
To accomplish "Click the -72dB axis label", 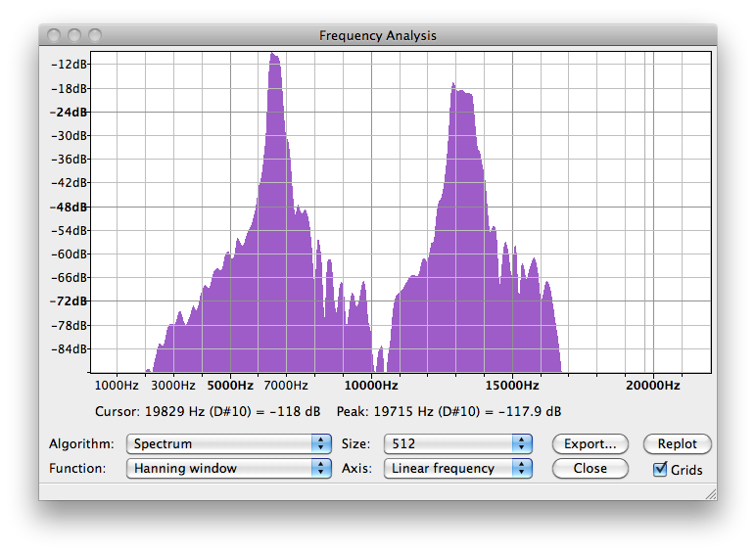I will click(x=69, y=301).
